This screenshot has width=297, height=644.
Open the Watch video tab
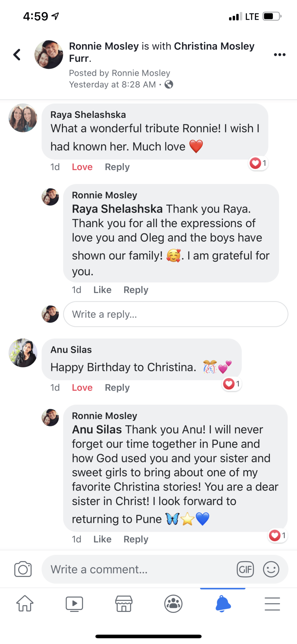pos(74,604)
